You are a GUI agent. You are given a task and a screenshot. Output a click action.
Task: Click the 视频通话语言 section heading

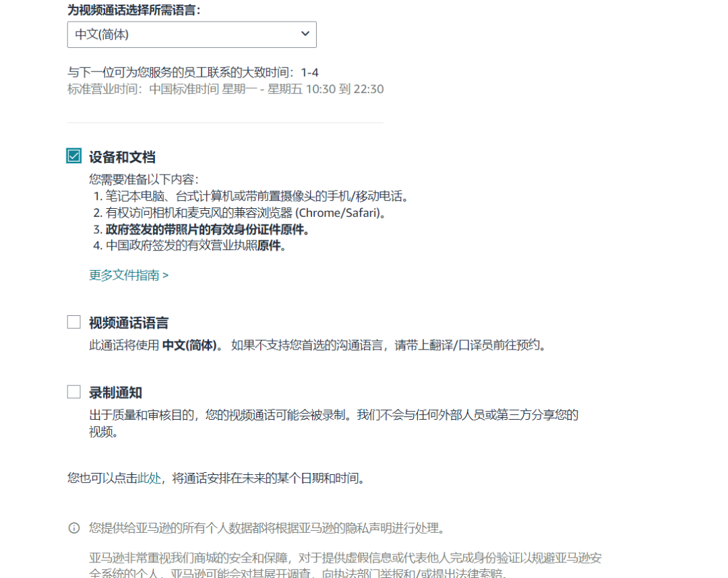click(129, 322)
